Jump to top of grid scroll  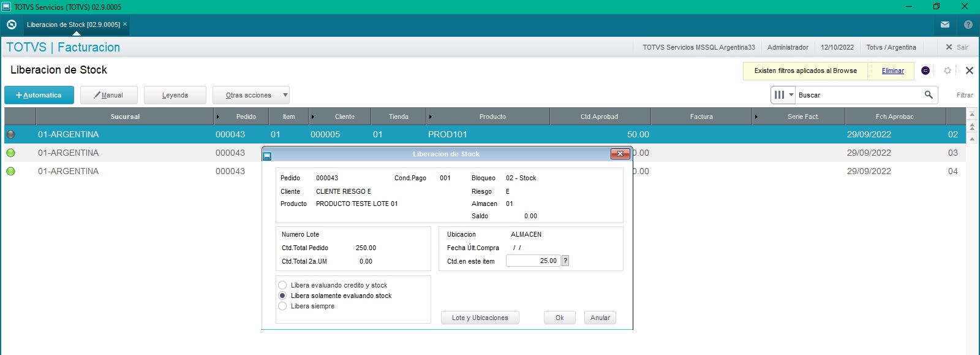[971, 115]
